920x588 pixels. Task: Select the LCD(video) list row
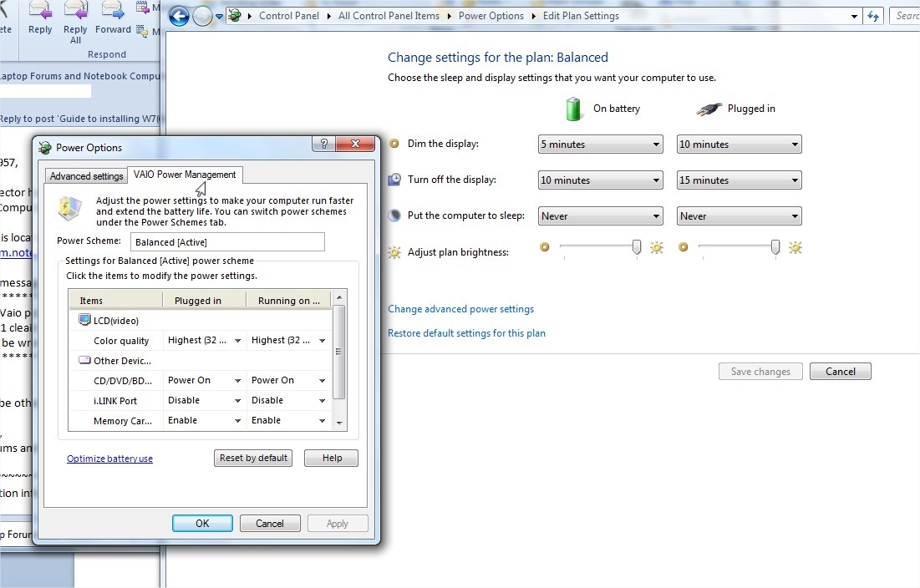pyautogui.click(x=200, y=321)
